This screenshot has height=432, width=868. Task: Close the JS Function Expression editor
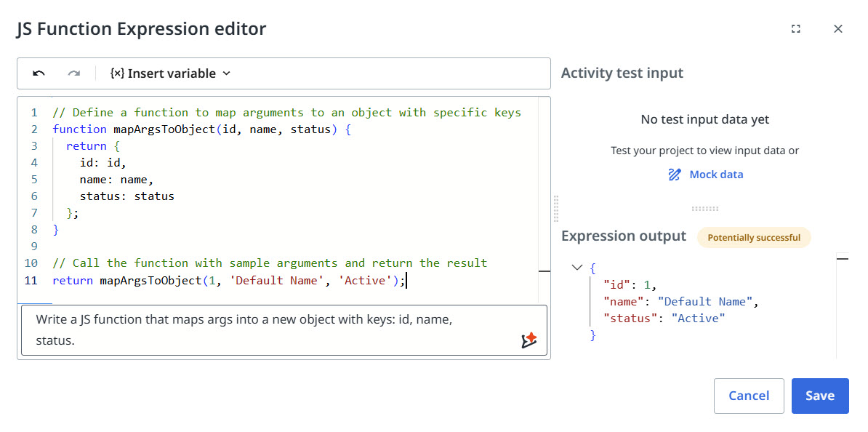[838, 28]
